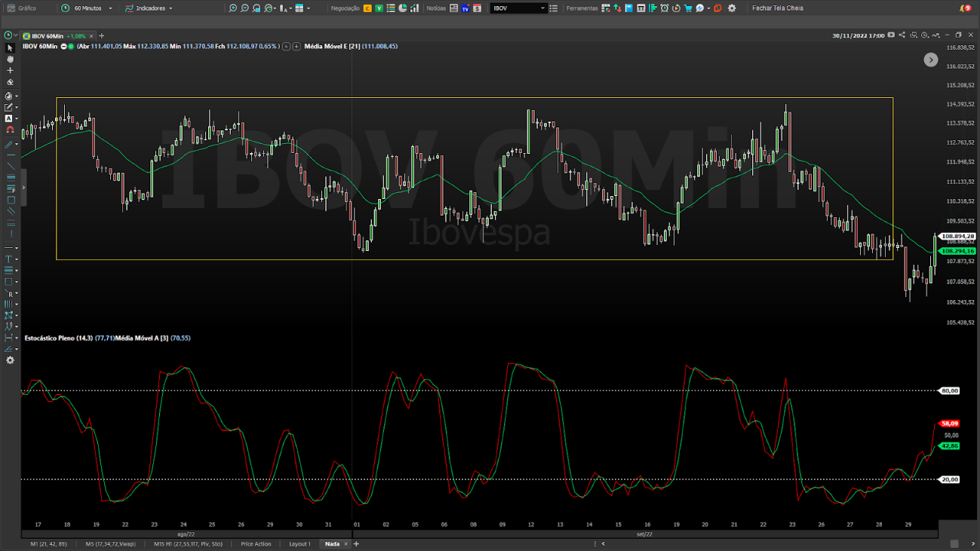Select the crosshair tool

pos(10,70)
